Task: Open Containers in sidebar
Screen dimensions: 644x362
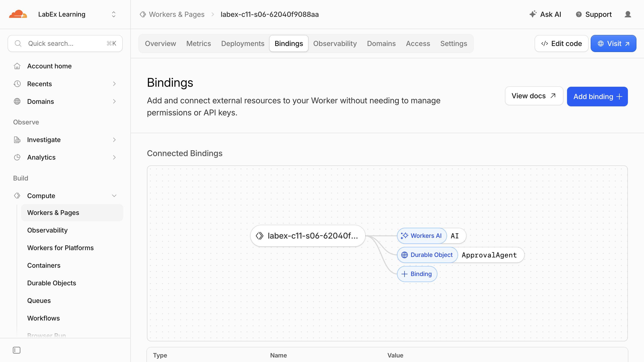Action: click(44, 265)
